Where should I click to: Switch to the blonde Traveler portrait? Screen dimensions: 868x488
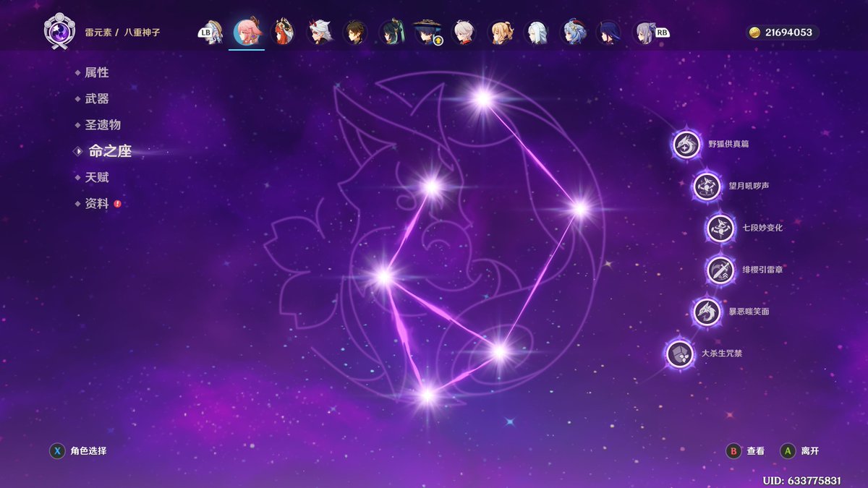pyautogui.click(x=500, y=33)
